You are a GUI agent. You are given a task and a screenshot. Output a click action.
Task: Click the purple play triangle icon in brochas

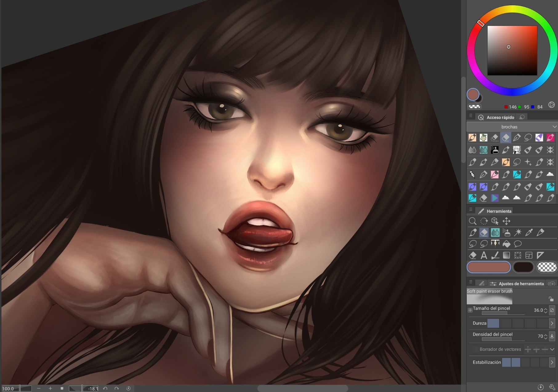pos(495,198)
